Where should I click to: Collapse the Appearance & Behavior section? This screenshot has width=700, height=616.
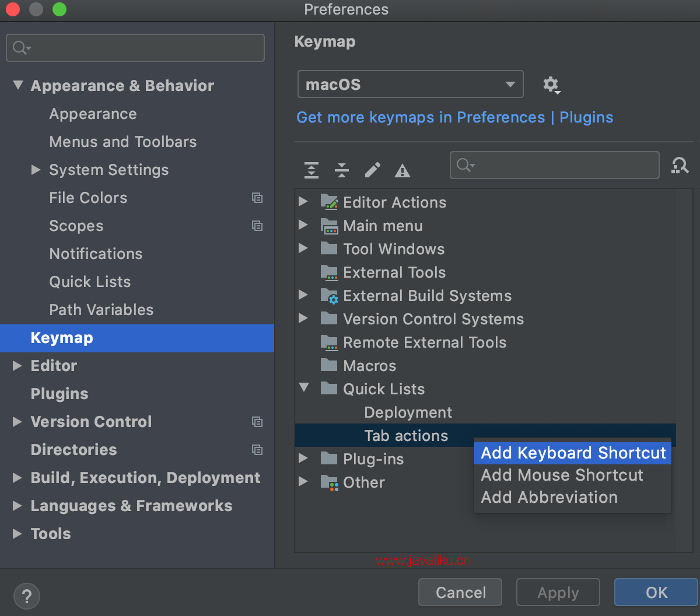(x=18, y=86)
